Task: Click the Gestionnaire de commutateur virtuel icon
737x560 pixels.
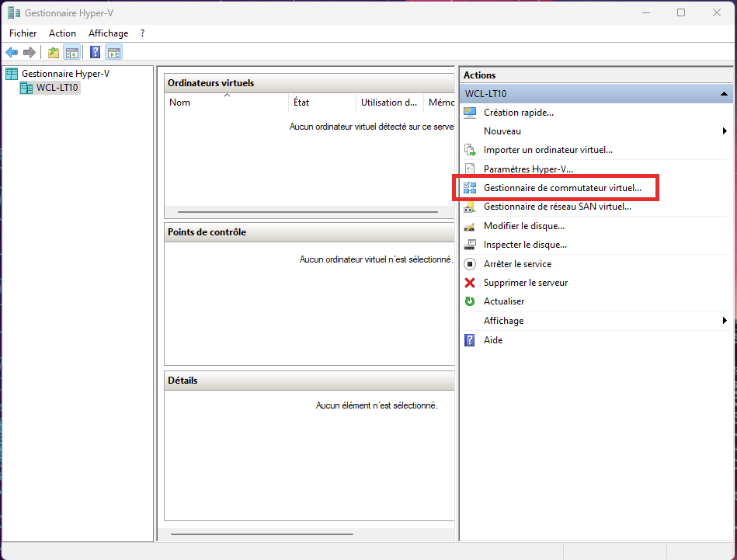Action: [470, 188]
